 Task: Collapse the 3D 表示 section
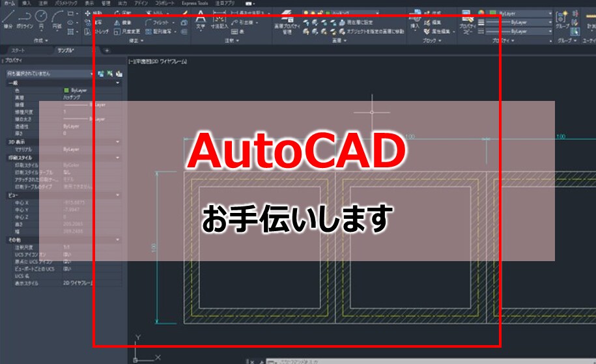(x=117, y=142)
